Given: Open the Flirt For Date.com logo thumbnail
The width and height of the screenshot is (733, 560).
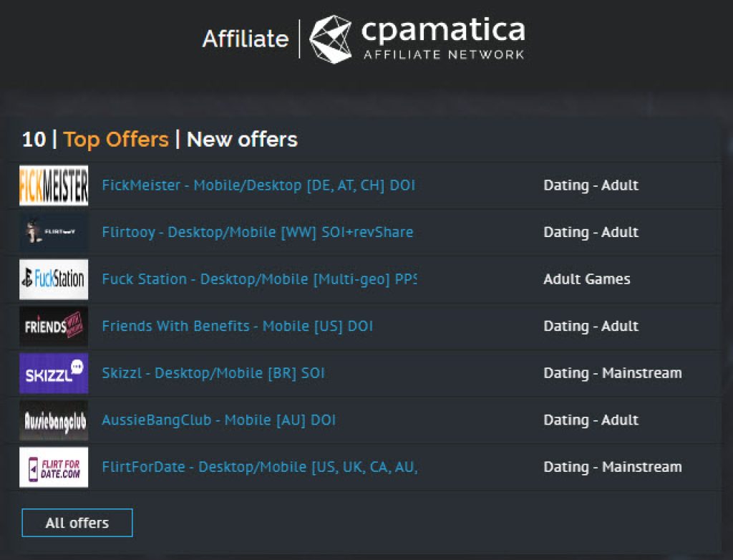Looking at the screenshot, I should 54,468.
